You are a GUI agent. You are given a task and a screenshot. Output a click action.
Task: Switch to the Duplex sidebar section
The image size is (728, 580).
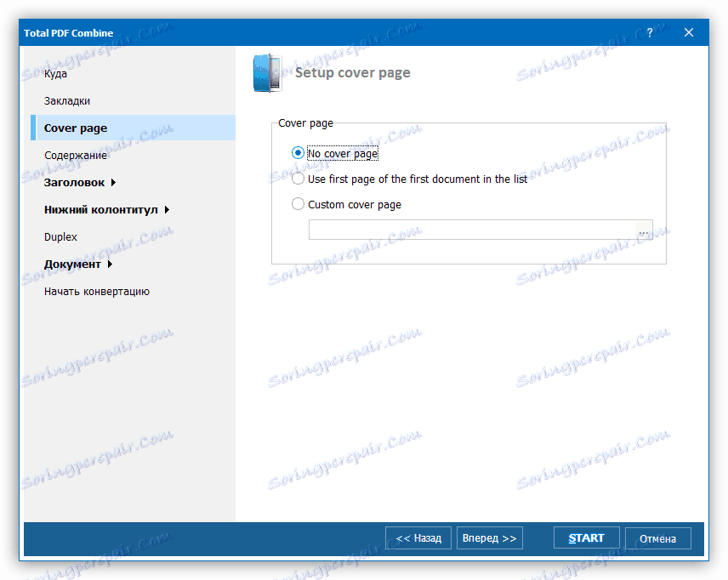[x=60, y=236]
